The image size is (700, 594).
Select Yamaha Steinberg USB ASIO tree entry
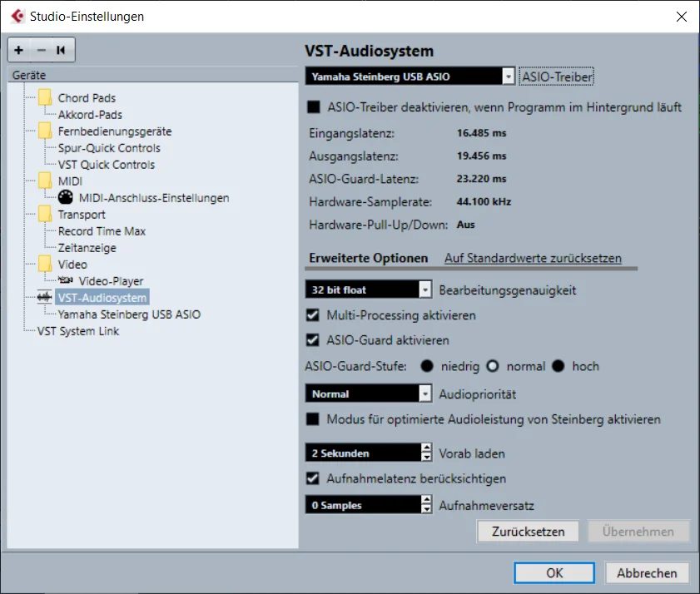[x=129, y=314]
